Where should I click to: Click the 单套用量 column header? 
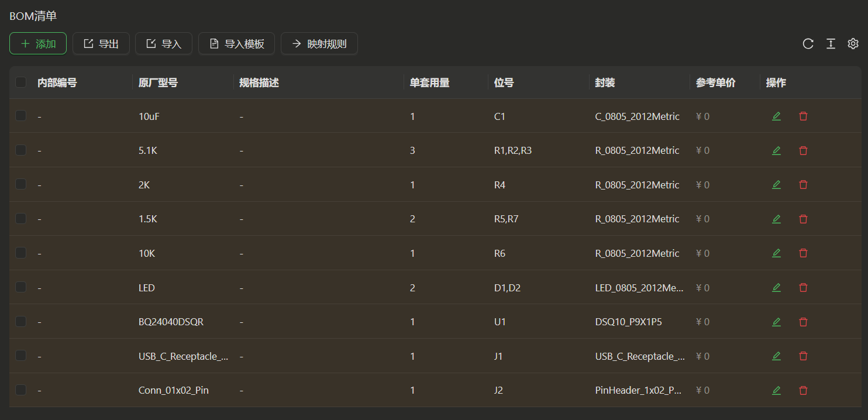tap(429, 83)
